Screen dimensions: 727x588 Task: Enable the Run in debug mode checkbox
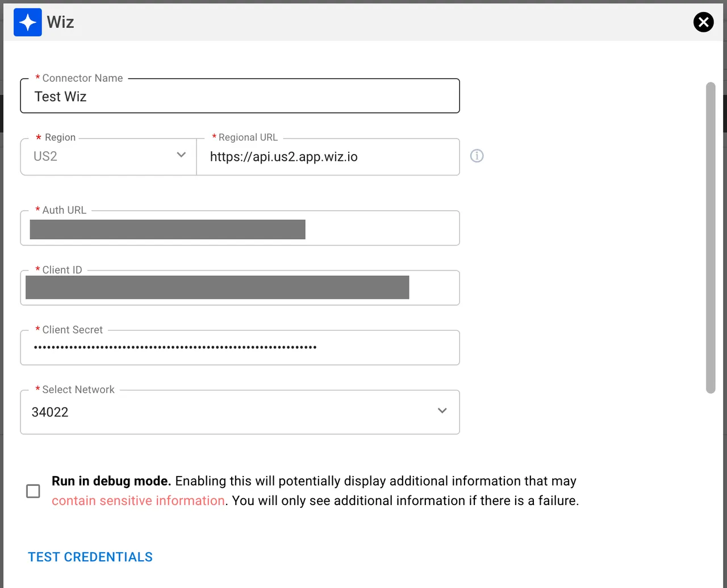pyautogui.click(x=34, y=491)
